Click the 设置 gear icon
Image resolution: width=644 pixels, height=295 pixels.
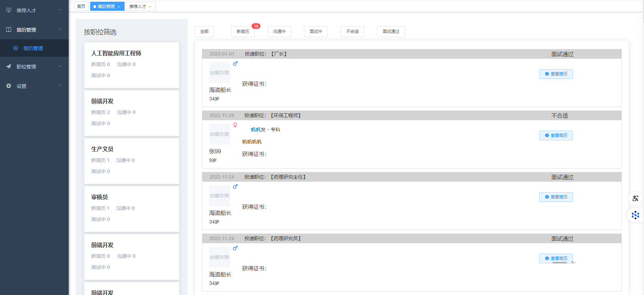(9, 86)
